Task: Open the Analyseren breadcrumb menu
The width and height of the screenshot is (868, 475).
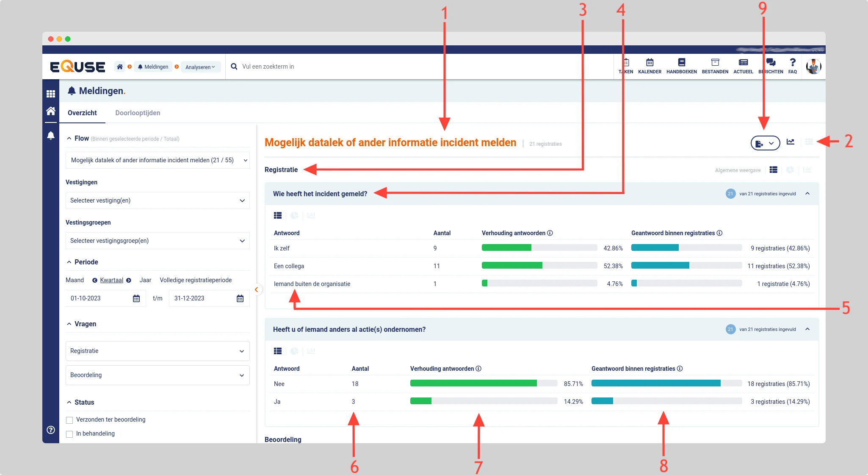Action: [x=200, y=67]
